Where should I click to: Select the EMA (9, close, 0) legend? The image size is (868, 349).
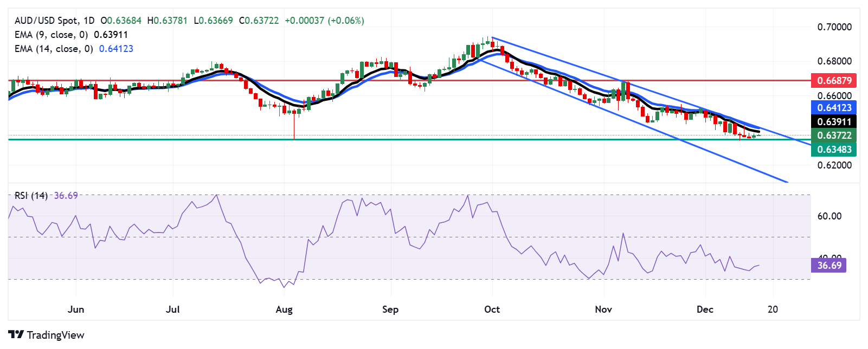coord(51,35)
